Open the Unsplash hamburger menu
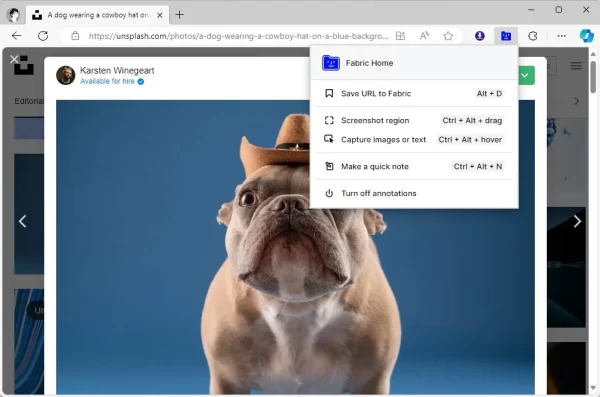Screen dimensions: 600x397 (x=576, y=66)
